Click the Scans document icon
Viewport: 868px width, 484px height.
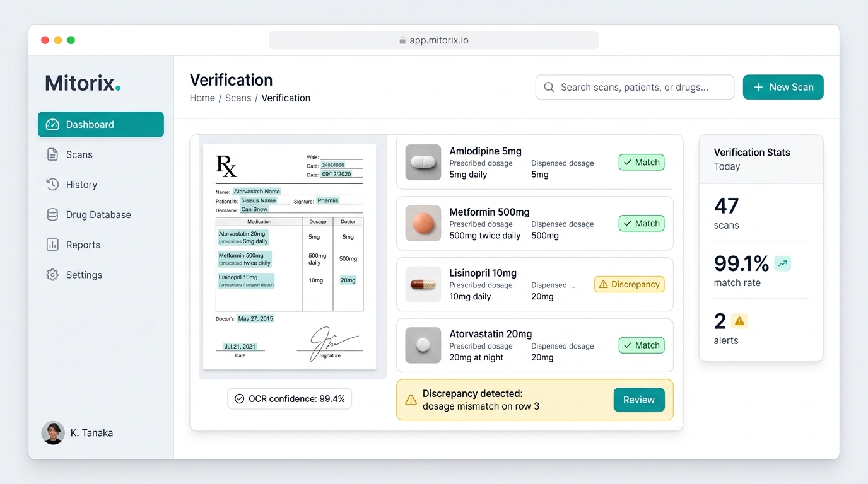click(53, 154)
